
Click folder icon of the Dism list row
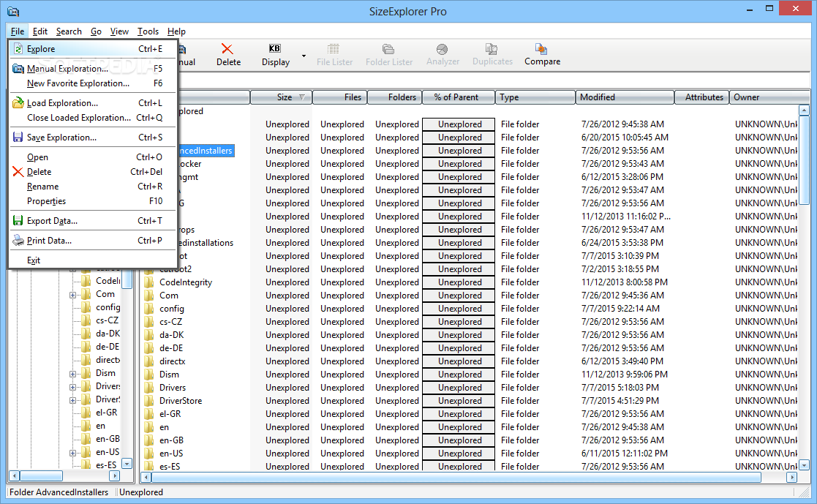149,375
